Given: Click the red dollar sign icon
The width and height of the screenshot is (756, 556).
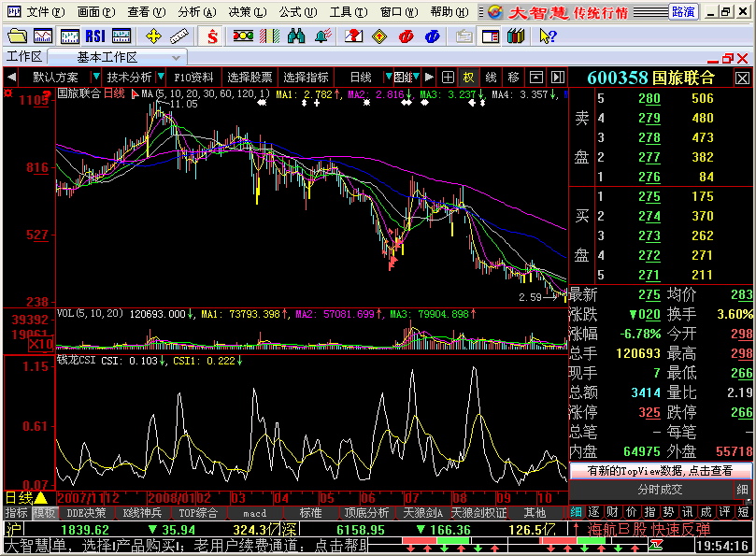Looking at the screenshot, I should 212,36.
